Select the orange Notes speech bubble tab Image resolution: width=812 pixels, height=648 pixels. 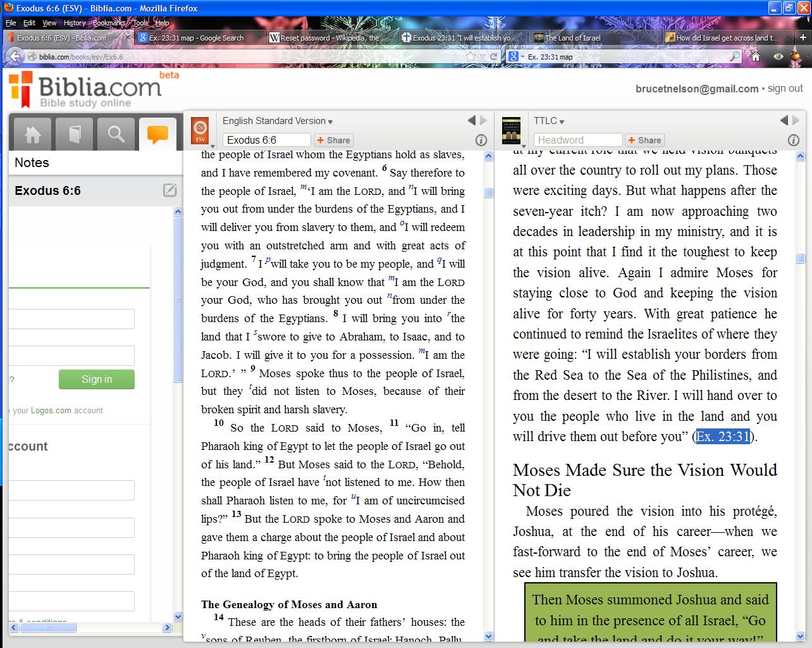157,134
